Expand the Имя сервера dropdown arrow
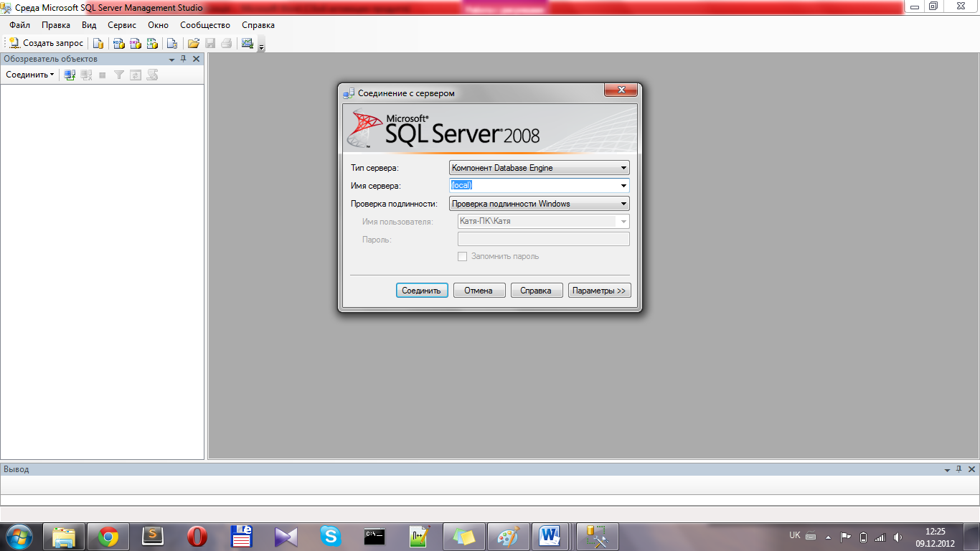The image size is (980, 551). [x=623, y=186]
